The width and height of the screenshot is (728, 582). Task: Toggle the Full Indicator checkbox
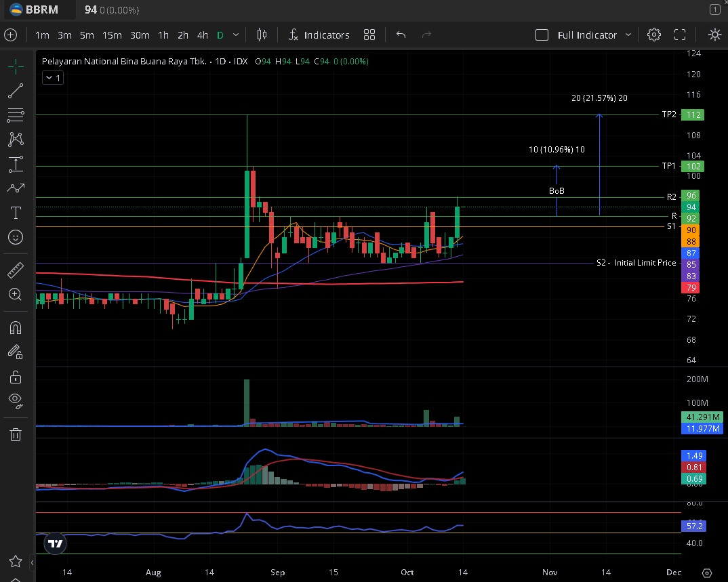(x=542, y=35)
